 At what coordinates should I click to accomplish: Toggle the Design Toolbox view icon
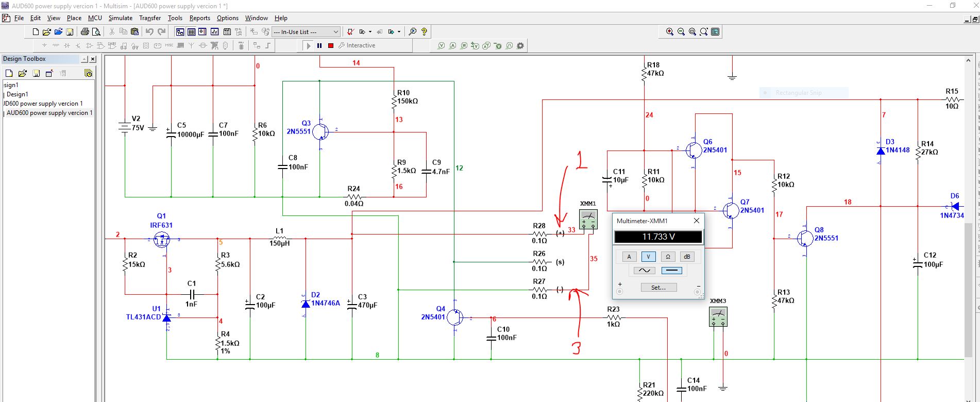pos(180,32)
